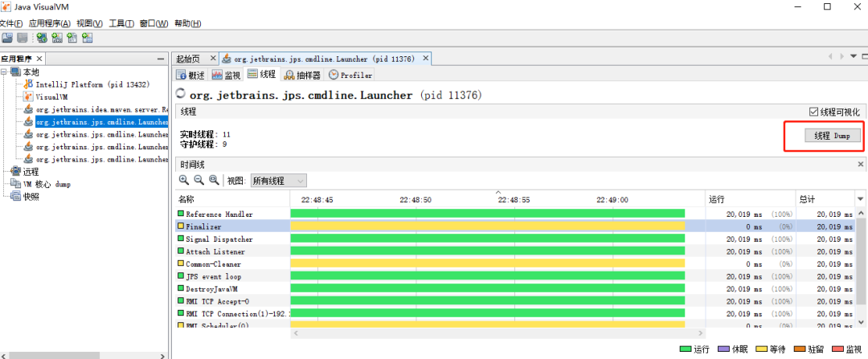868x359 pixels.
Task: Open the 文件(F) menu
Action: click(x=11, y=23)
